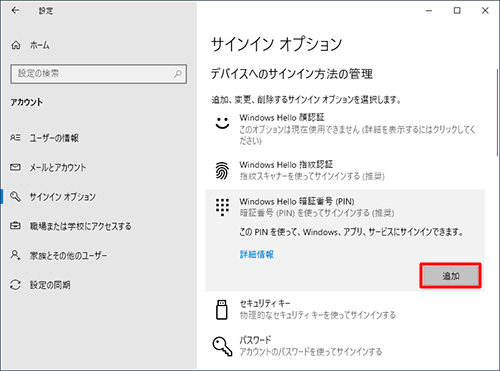Click the Windows Hello 顔認証 smiley icon
The height and width of the screenshot is (371, 500).
tap(222, 123)
